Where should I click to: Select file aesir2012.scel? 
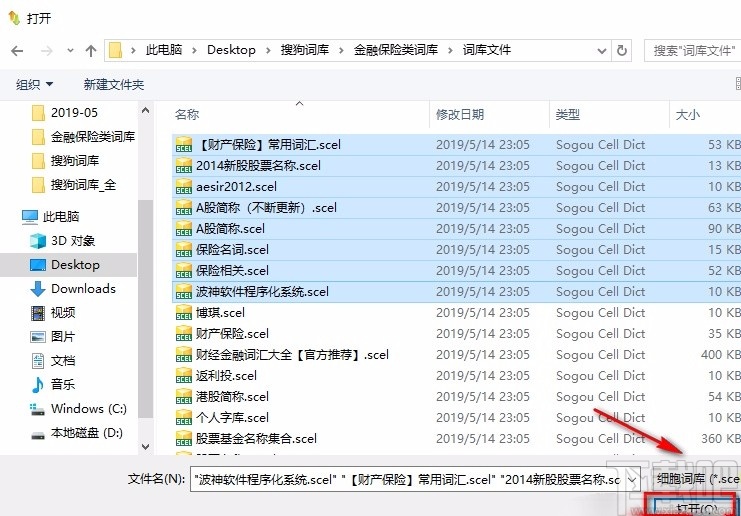(457, 187)
